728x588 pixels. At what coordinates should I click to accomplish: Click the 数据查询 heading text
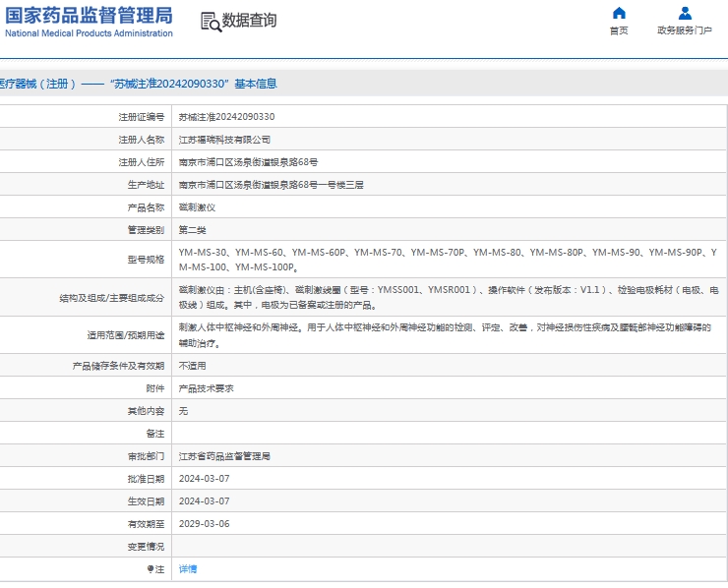click(x=249, y=21)
